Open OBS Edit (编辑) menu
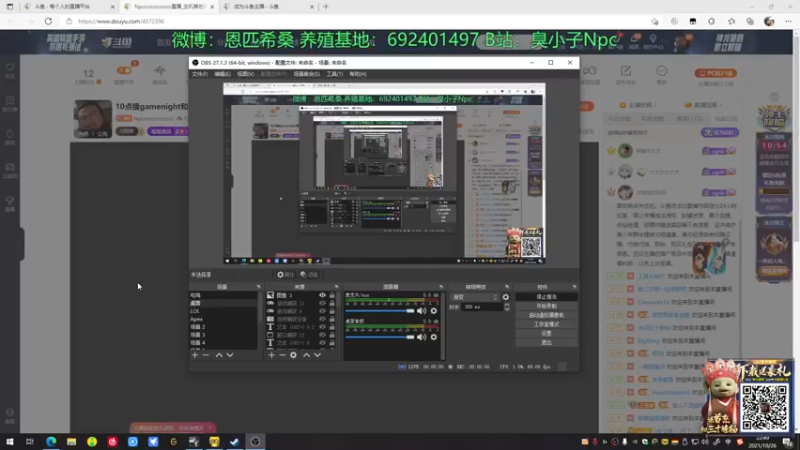800x450 pixels. coord(222,74)
